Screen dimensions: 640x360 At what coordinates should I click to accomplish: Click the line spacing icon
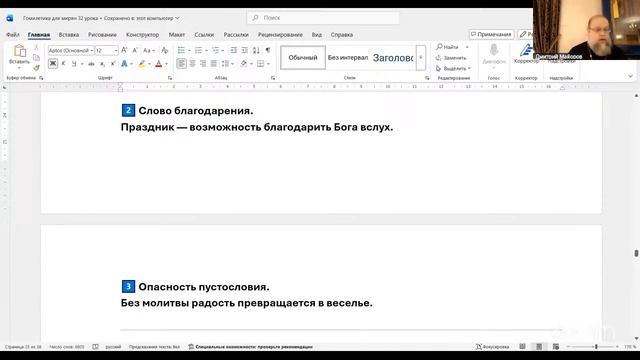(225, 64)
